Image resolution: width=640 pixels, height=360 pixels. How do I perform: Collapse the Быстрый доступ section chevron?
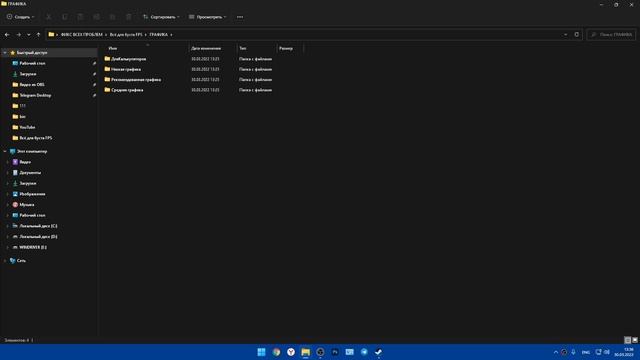5,53
